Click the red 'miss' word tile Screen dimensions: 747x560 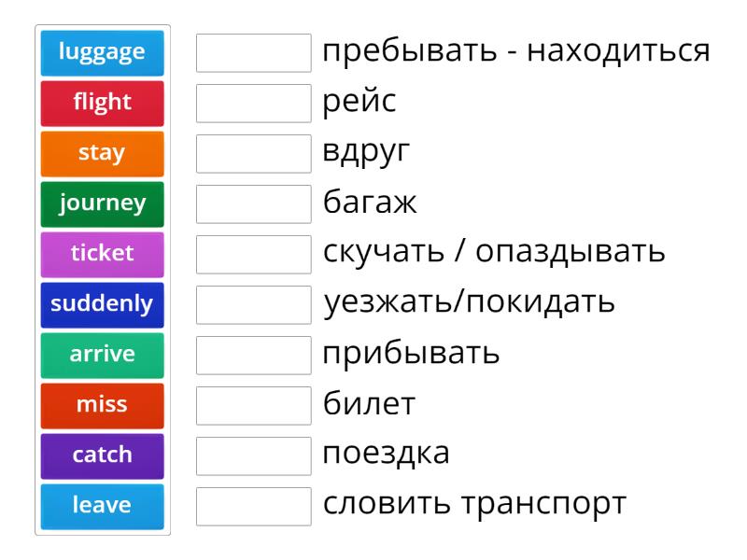tap(102, 405)
